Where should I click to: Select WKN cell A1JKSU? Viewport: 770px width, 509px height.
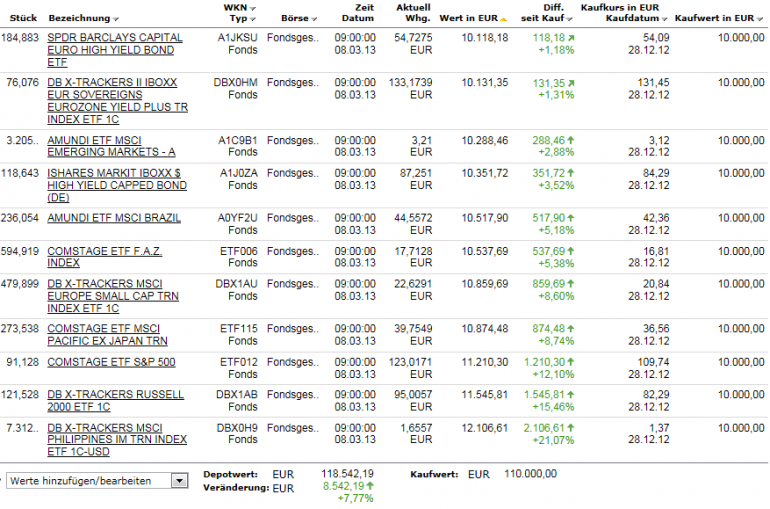click(x=237, y=38)
